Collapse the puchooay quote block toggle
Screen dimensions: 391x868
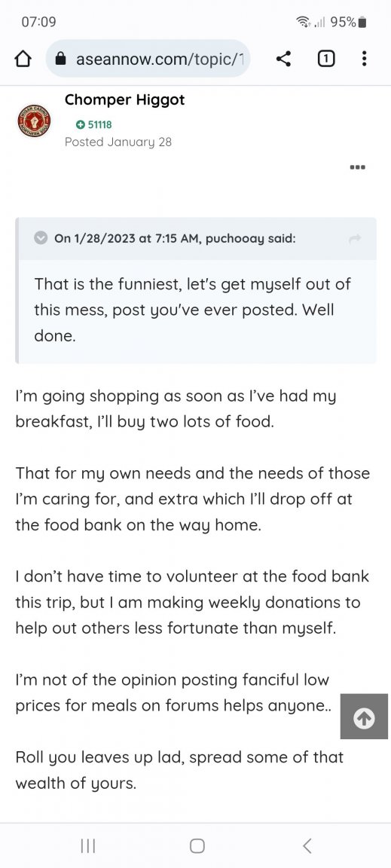[x=41, y=239]
